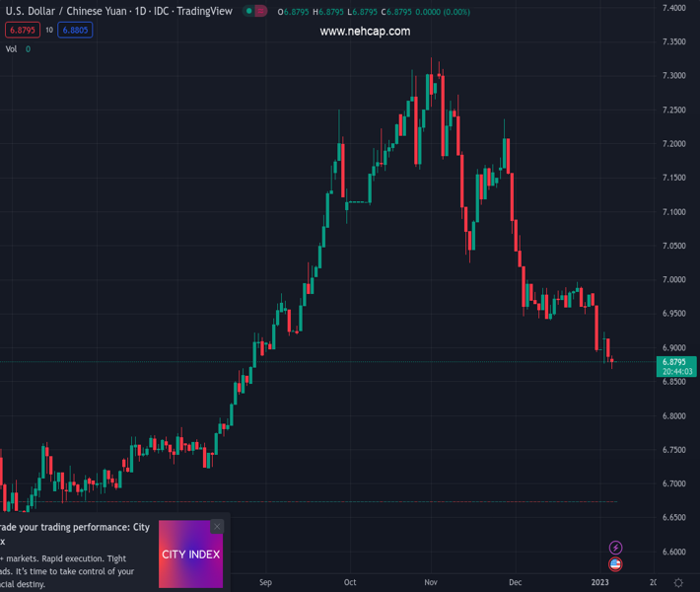
Task: Click the red sell price 6.8795 button
Action: 24,31
